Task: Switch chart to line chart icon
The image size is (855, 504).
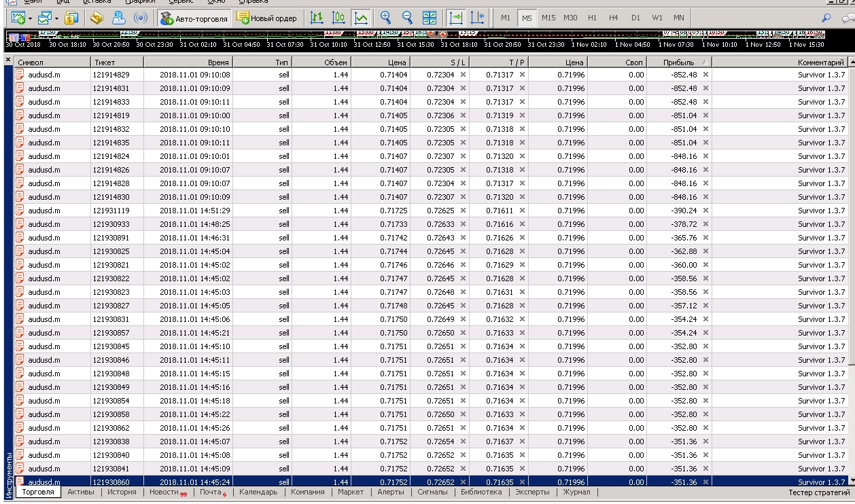Action: point(361,18)
